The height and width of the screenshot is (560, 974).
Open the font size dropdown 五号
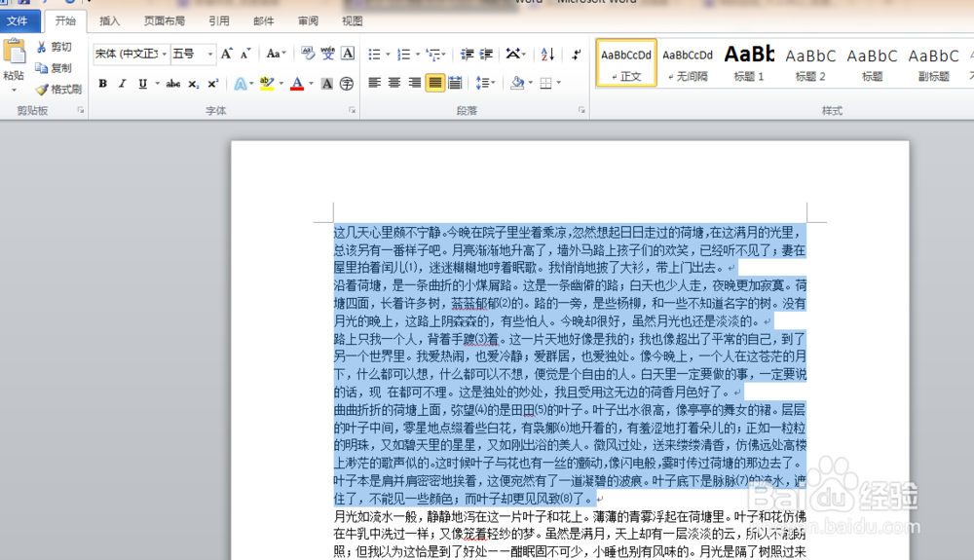[210, 54]
